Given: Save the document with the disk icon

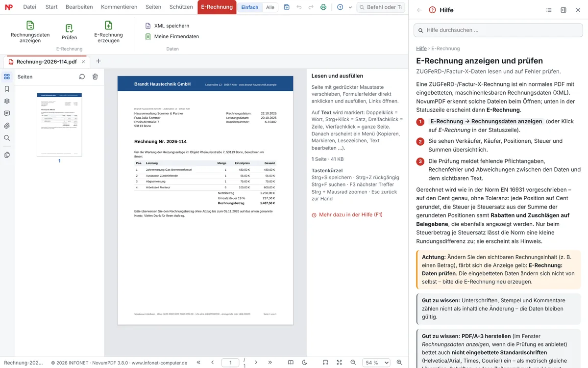Looking at the screenshot, I should 287,7.
